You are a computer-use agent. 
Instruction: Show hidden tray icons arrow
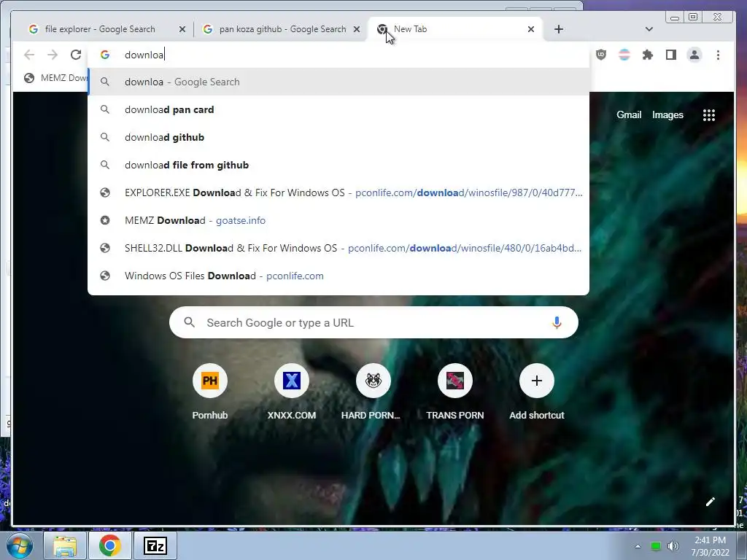click(x=638, y=546)
